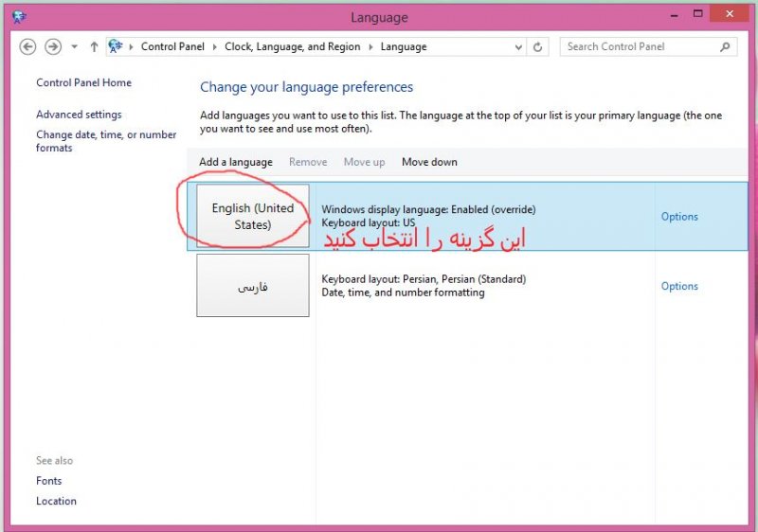Image resolution: width=758 pixels, height=532 pixels.
Task: Close the Language window
Action: coord(730,14)
